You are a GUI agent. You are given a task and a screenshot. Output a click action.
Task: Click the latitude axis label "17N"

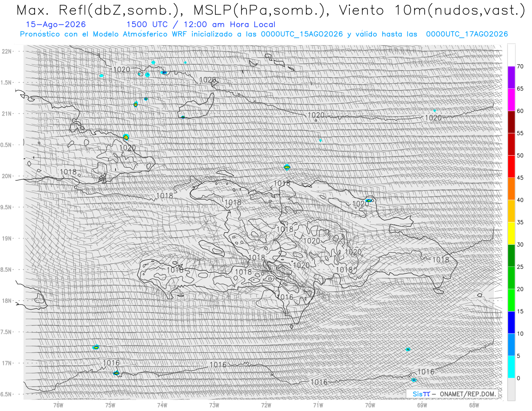7,363
